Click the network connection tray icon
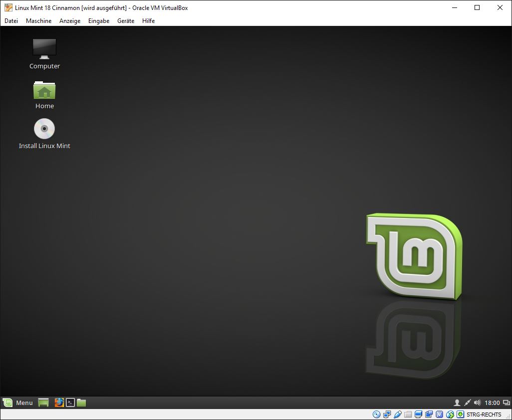512x420 pixels. click(x=467, y=403)
